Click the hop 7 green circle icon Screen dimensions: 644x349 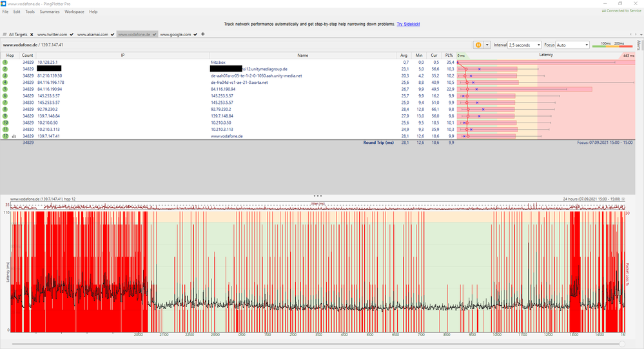tap(5, 103)
